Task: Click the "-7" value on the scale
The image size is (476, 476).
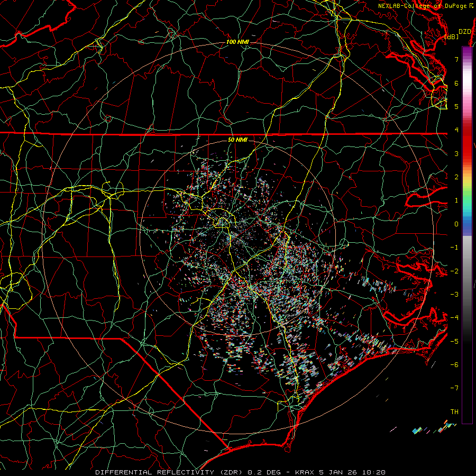Action: click(x=454, y=388)
